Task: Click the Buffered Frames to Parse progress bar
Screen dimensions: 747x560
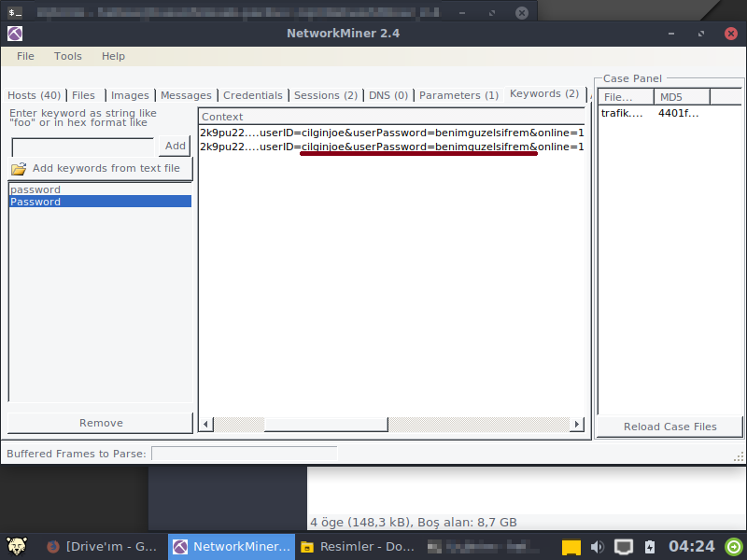Action: [x=245, y=454]
